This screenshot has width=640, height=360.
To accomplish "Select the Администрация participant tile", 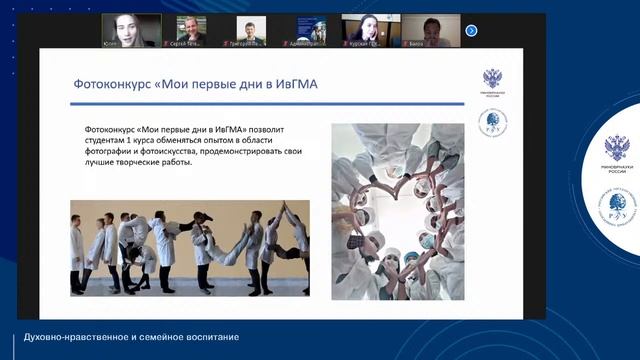I will (x=311, y=31).
